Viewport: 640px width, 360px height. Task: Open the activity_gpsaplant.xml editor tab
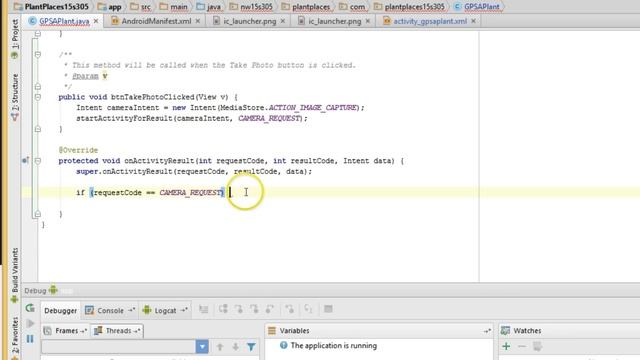pos(429,21)
